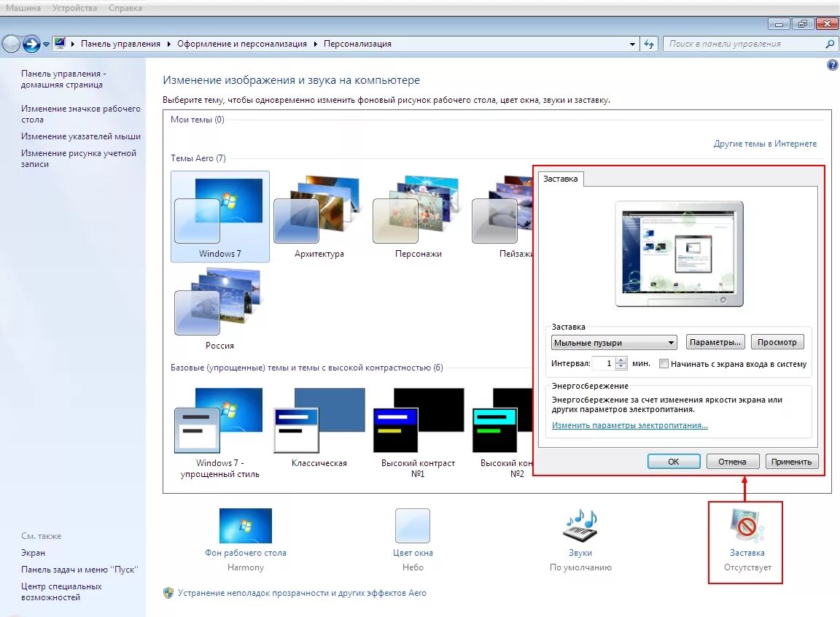The height and width of the screenshot is (617, 840).
Task: Click Устранение неполадок прозрачности Aero link
Action: pos(302,593)
